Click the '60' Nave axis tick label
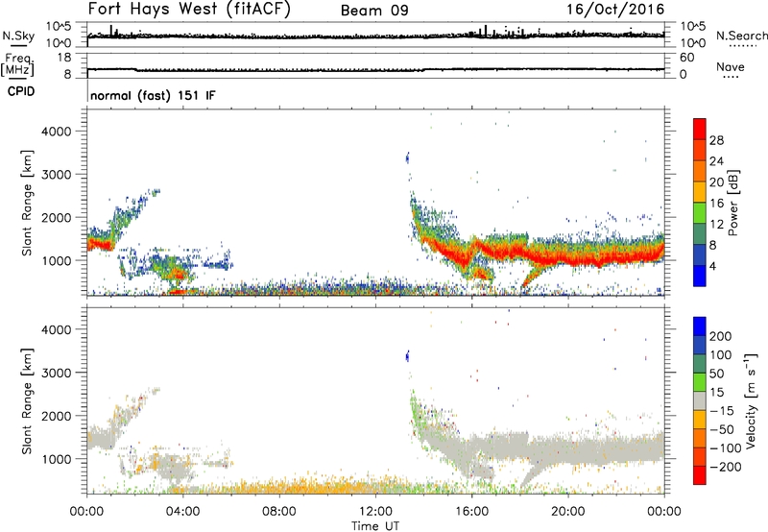The image size is (768, 532). (687, 58)
